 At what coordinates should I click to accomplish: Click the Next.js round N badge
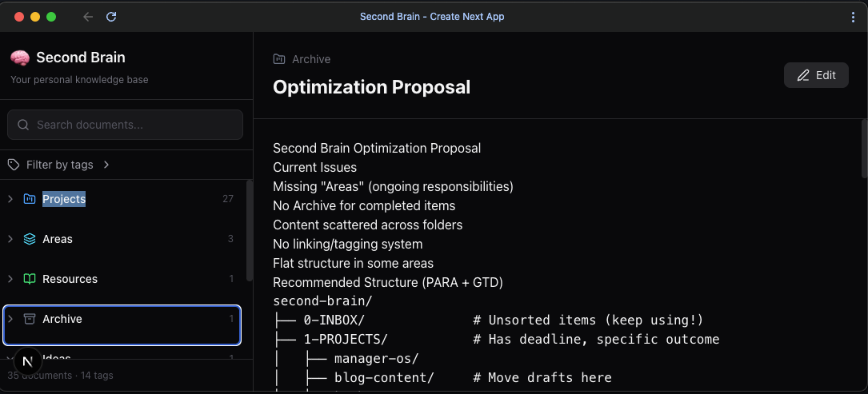pos(28,361)
